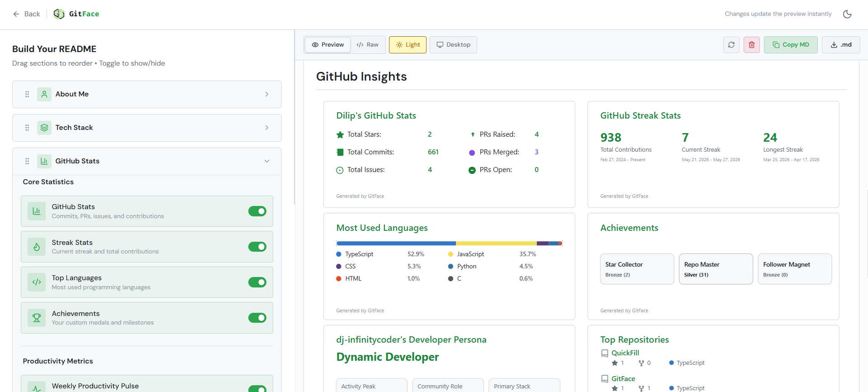The width and height of the screenshot is (868, 392).
Task: Click the Star Collector achievement badge
Action: tap(637, 269)
